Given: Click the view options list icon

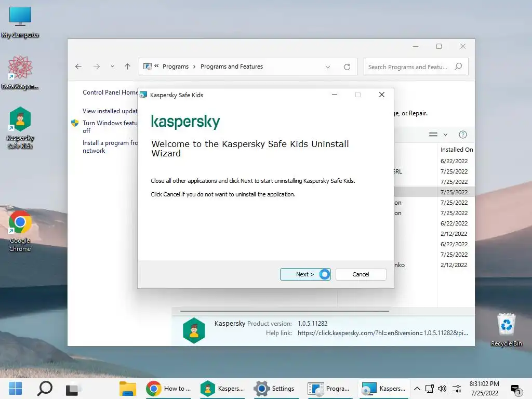Looking at the screenshot, I should click(433, 135).
